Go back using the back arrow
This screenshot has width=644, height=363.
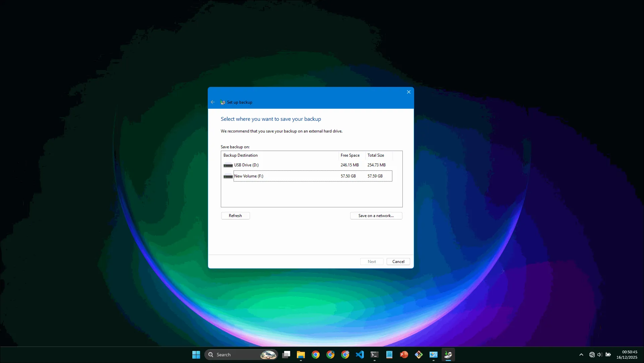pos(213,102)
